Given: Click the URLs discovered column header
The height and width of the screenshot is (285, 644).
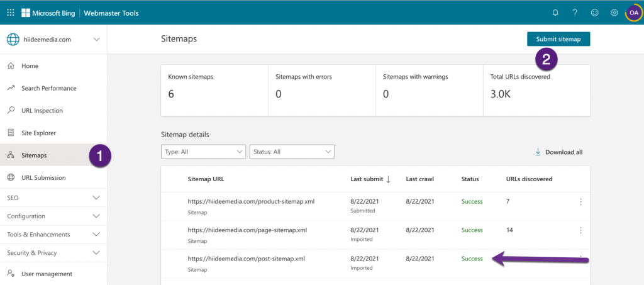Looking at the screenshot, I should coord(529,179).
